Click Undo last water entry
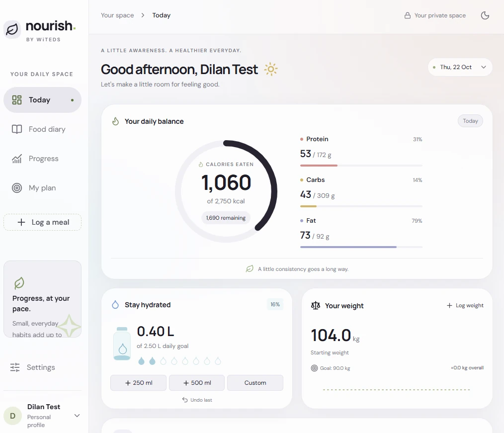The width and height of the screenshot is (504, 433). point(197,400)
